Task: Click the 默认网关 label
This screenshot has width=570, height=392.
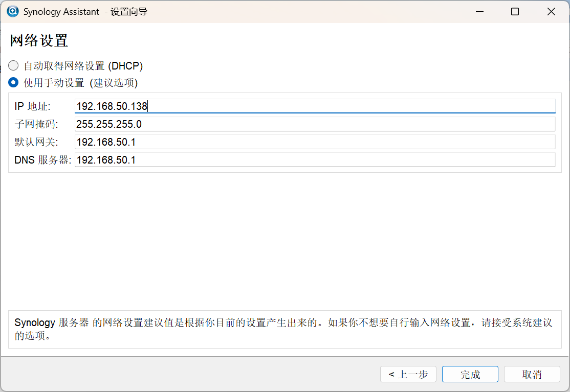Action: [x=36, y=142]
